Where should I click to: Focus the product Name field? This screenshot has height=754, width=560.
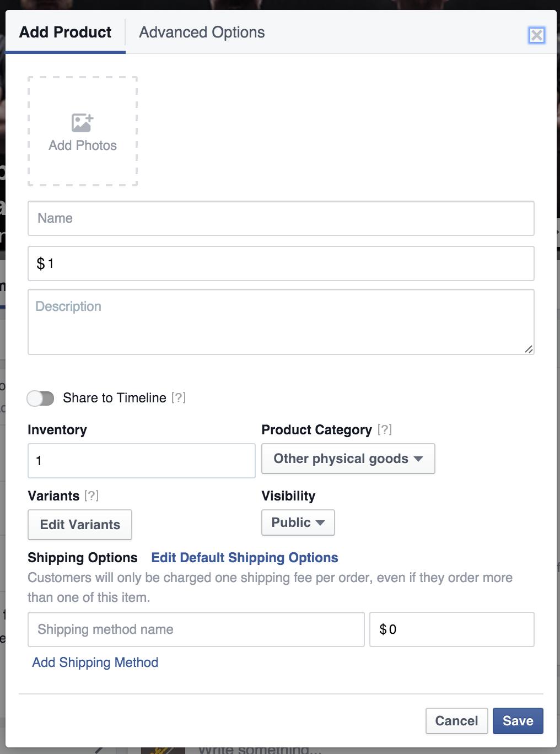[x=281, y=218]
